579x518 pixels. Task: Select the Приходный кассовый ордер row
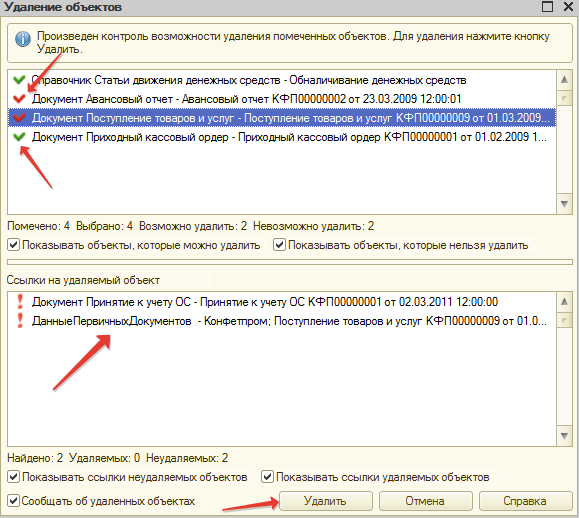pos(282,137)
